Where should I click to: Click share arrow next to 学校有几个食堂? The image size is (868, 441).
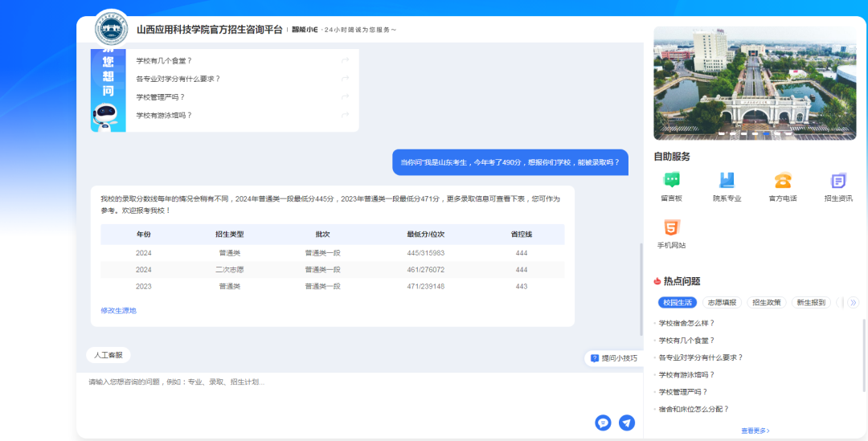[x=345, y=60]
